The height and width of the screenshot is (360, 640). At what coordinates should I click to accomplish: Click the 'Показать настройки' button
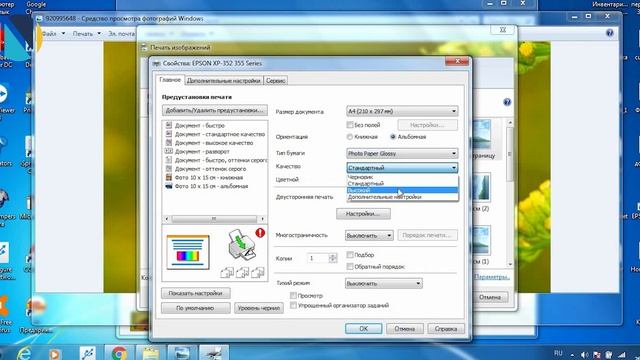coord(196,293)
